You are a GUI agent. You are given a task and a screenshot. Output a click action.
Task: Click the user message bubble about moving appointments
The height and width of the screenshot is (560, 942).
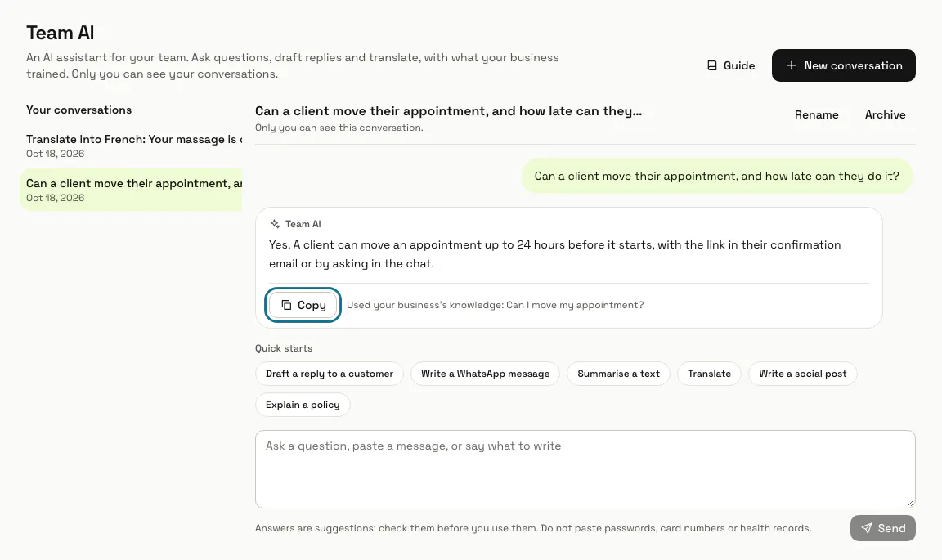click(716, 176)
